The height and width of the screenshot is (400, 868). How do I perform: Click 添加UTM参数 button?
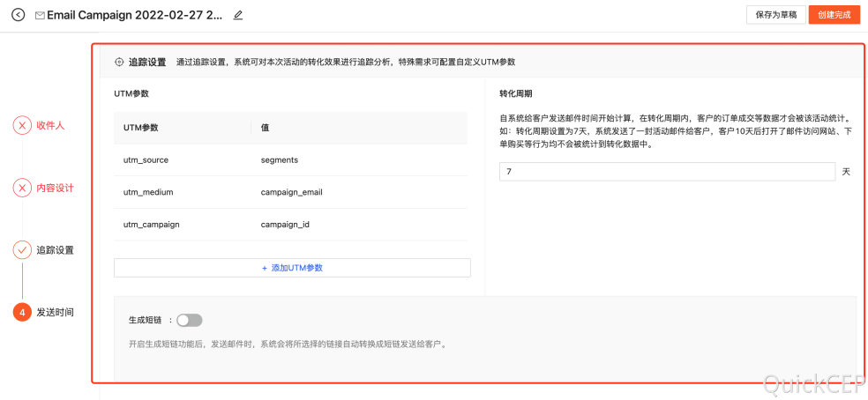[292, 268]
